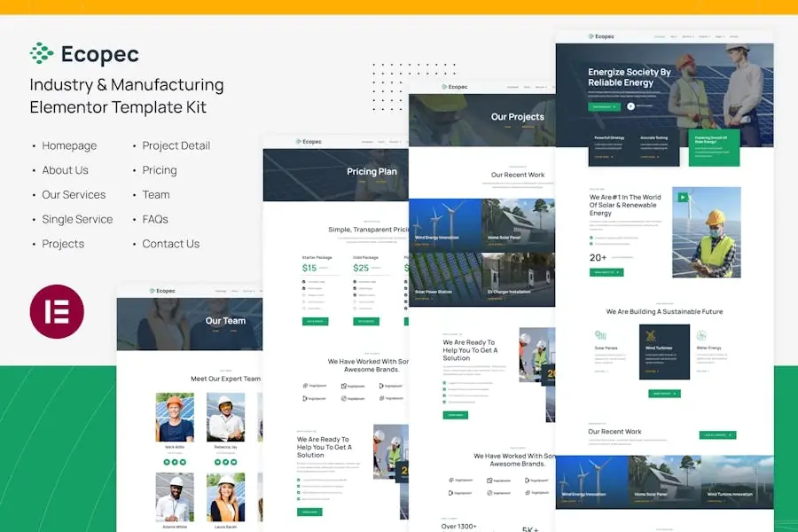Image resolution: width=798 pixels, height=532 pixels.
Task: Click the green button under Wind Turbines card
Action: tap(664, 393)
